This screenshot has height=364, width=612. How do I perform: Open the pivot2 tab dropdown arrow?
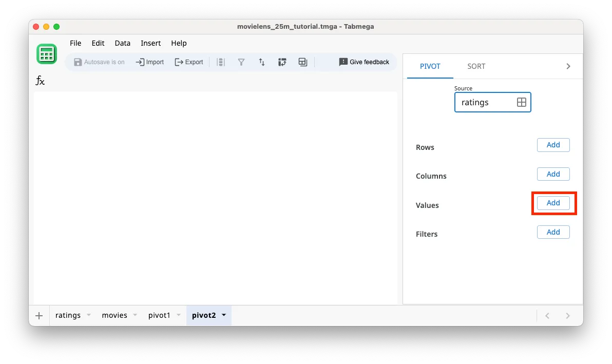[x=223, y=315]
